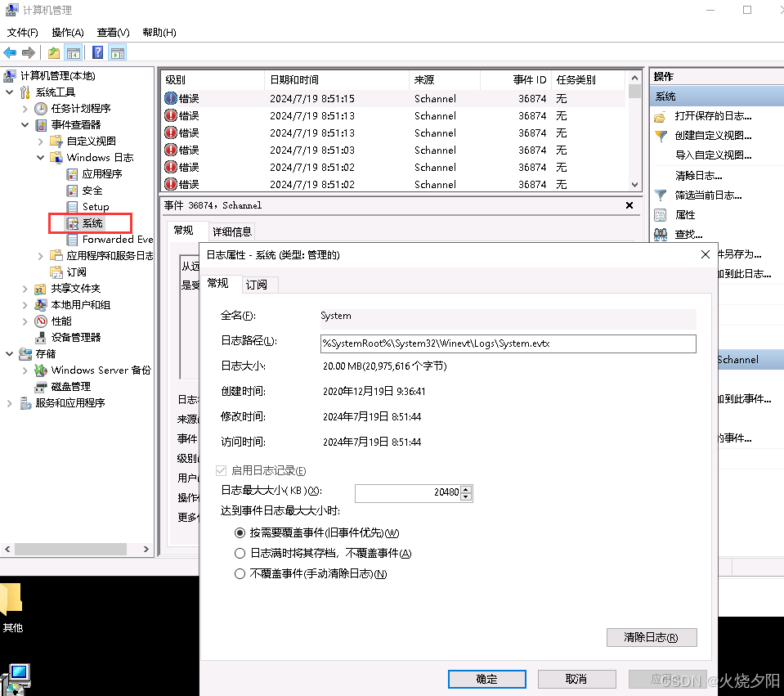Image resolution: width=784 pixels, height=696 pixels.
Task: Click the 日志路径 text field
Action: coord(508,344)
